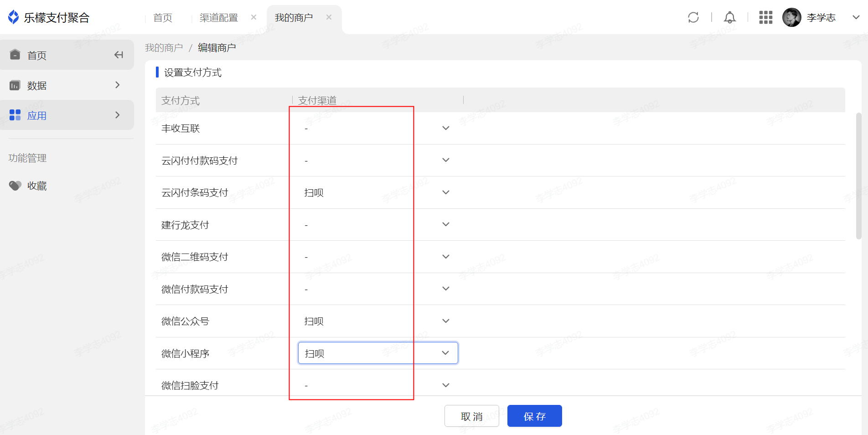This screenshot has height=435, width=868.
Task: Open the 微信小程序 channel dropdown arrow
Action: [445, 353]
